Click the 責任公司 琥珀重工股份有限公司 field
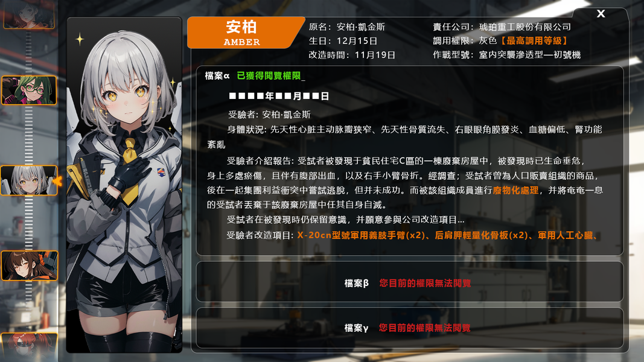 point(502,27)
